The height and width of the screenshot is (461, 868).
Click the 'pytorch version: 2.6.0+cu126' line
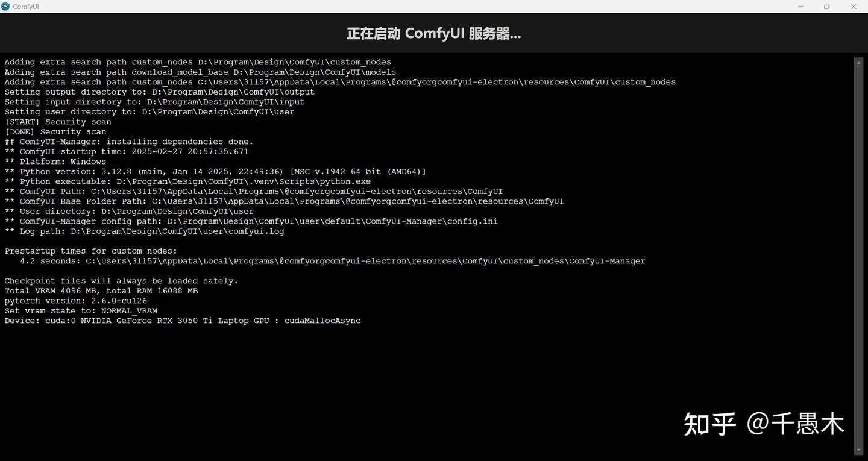[x=76, y=301]
